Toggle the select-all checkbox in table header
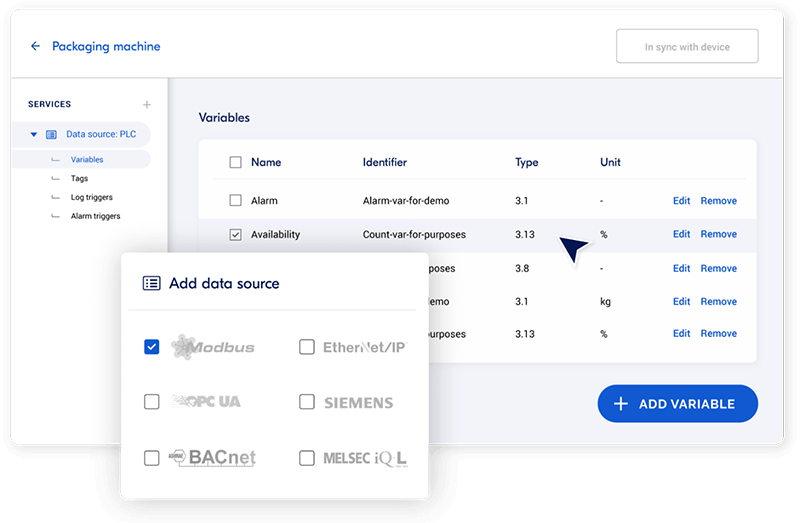 (235, 162)
